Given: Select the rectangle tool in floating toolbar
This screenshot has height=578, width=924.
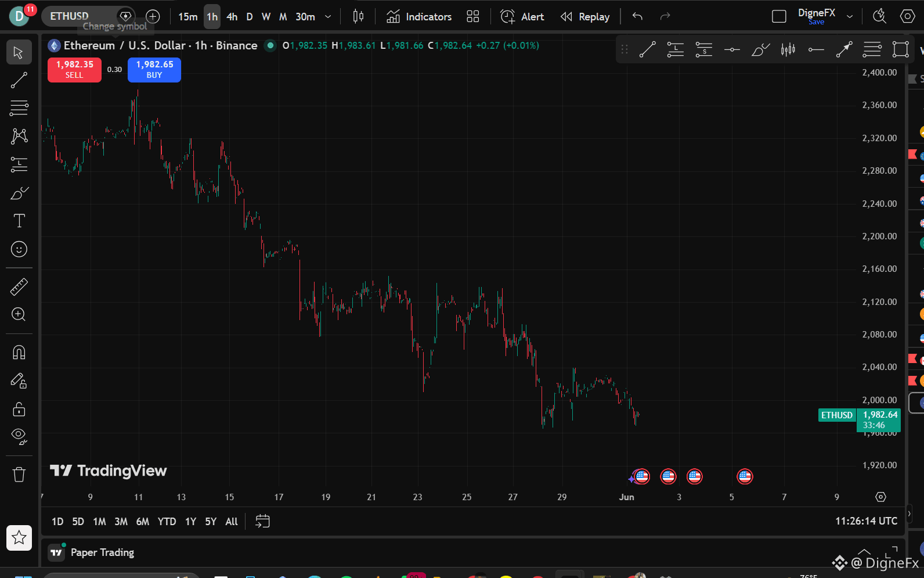Looking at the screenshot, I should [900, 50].
